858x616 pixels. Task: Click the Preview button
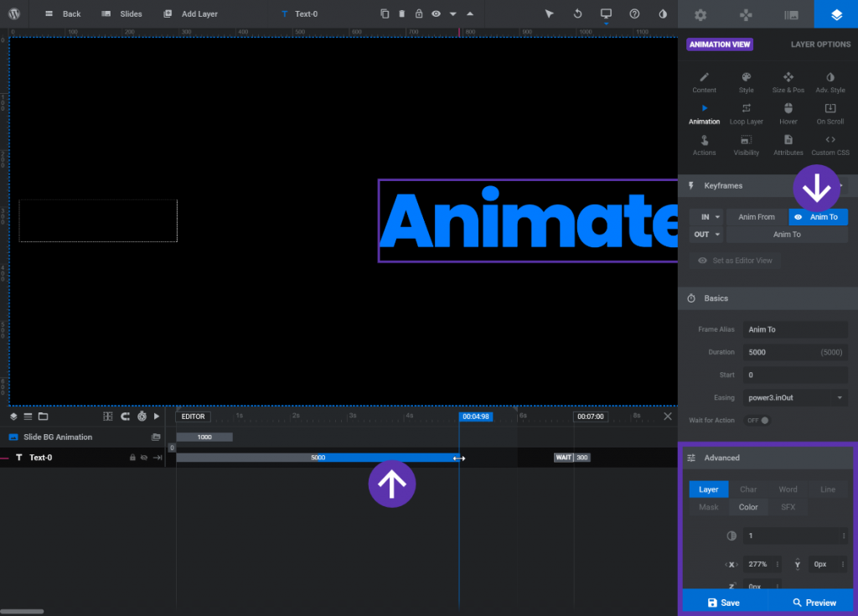(814, 602)
